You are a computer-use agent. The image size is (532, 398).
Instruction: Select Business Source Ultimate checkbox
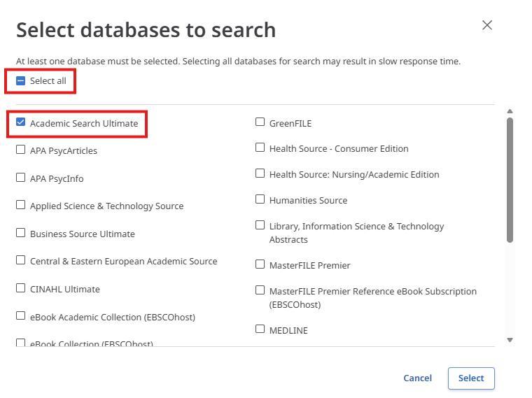[21, 233]
